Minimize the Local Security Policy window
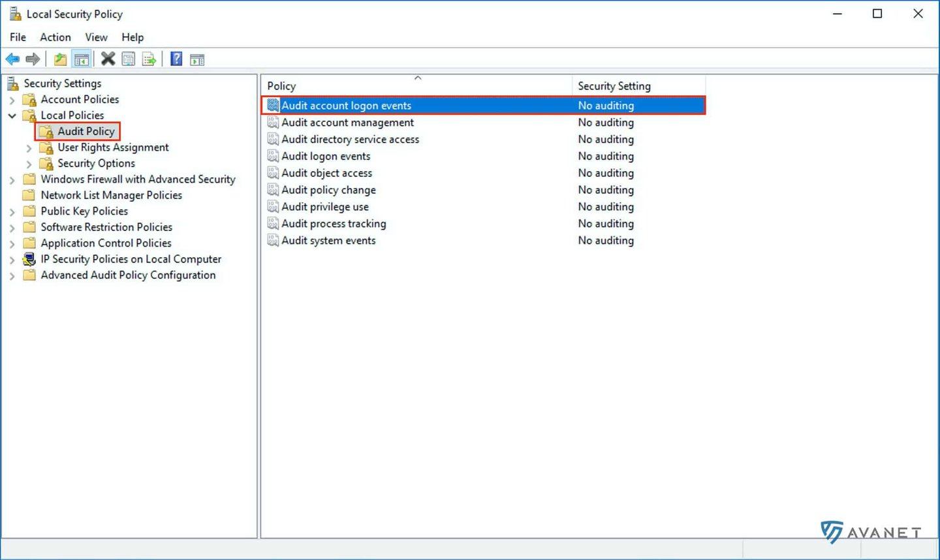This screenshot has height=560, width=940. click(x=838, y=14)
